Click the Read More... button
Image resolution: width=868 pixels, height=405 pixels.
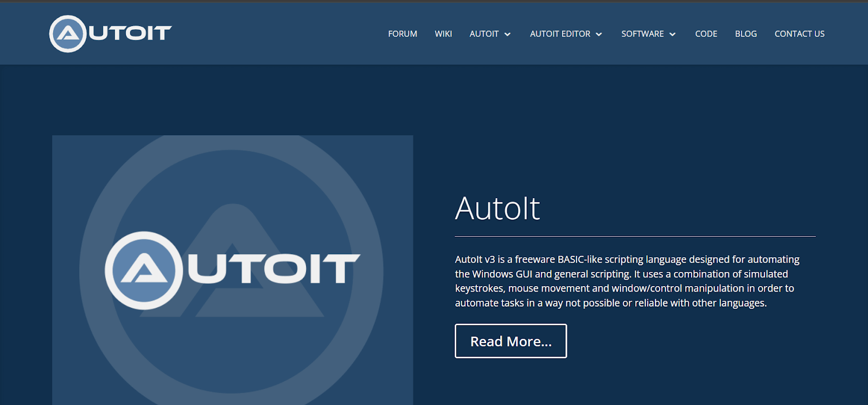pyautogui.click(x=511, y=341)
